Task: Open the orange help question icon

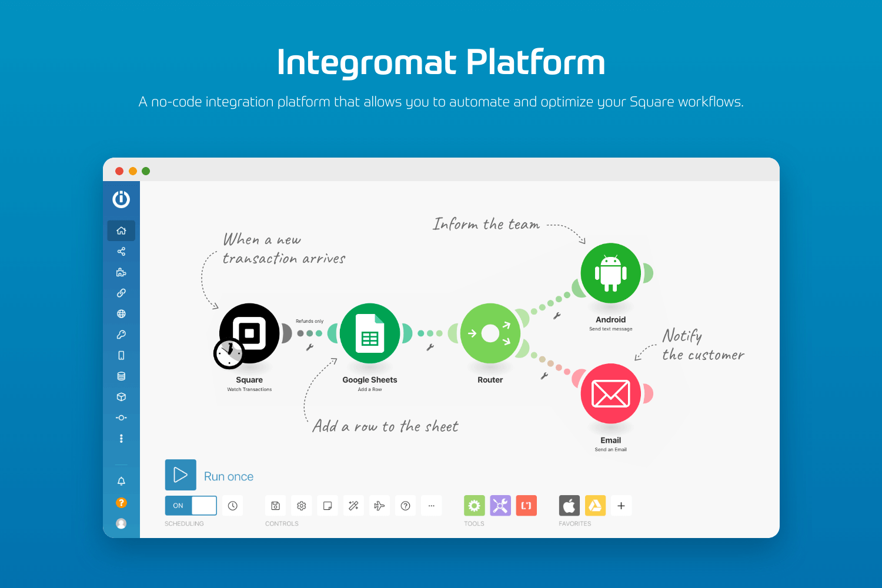Action: coord(121,502)
